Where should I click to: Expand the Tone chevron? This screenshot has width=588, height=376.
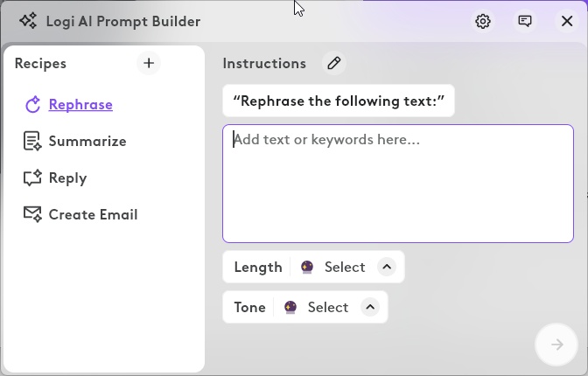[370, 307]
